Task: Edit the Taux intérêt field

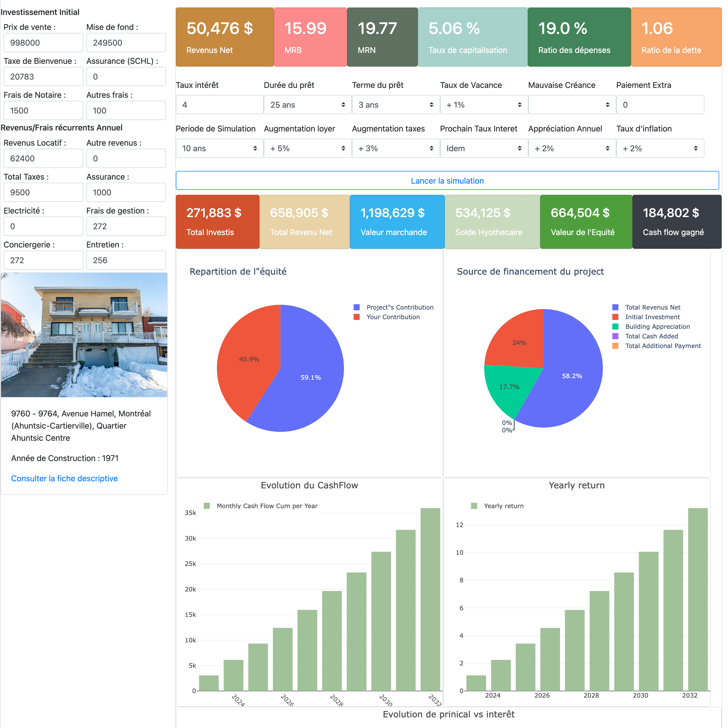Action: click(x=219, y=105)
